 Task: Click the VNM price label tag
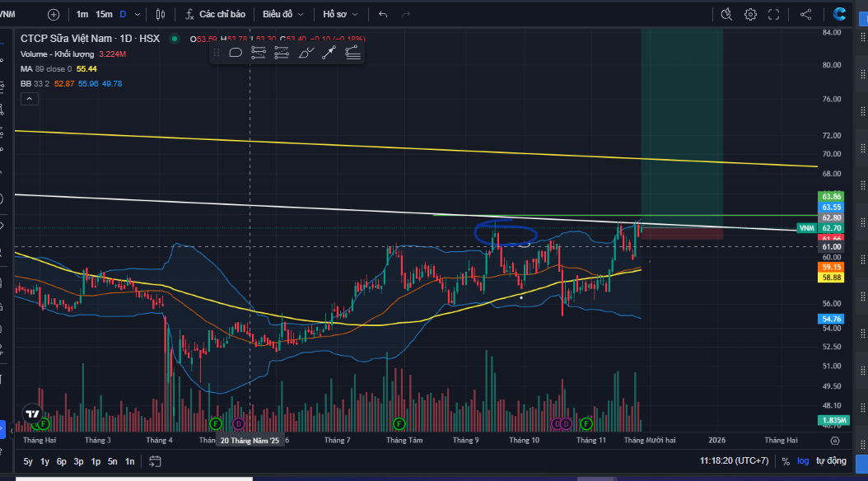(806, 228)
